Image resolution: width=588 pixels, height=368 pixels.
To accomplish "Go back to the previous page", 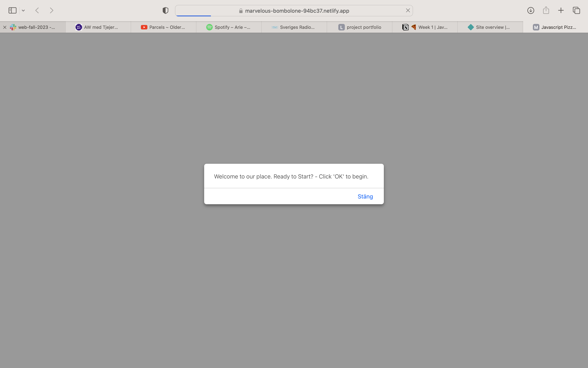I will click(x=37, y=10).
